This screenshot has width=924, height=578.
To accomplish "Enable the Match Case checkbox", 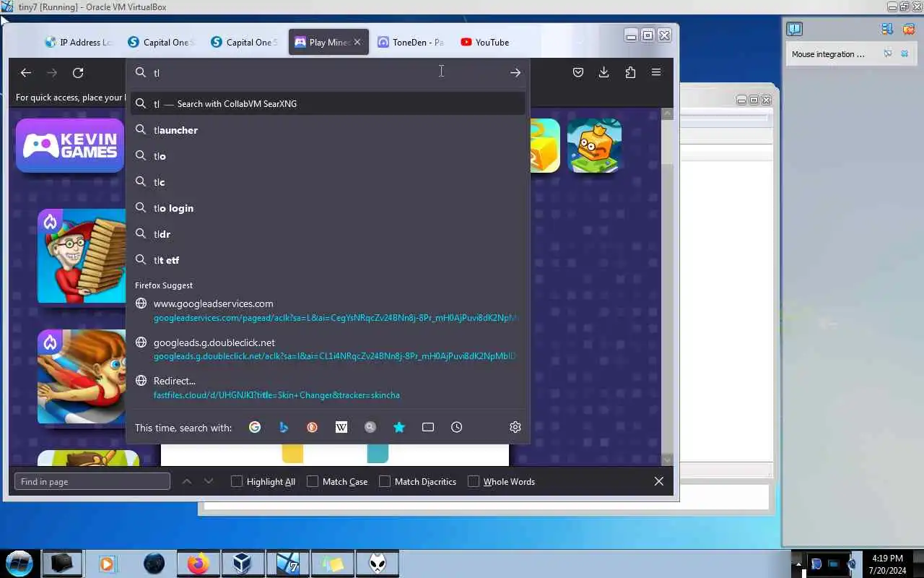I will (x=313, y=481).
